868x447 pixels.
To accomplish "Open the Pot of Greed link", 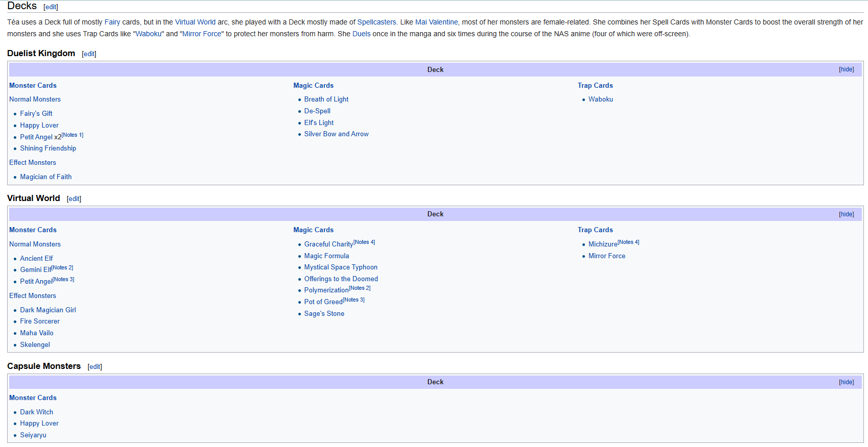I will coord(323,302).
